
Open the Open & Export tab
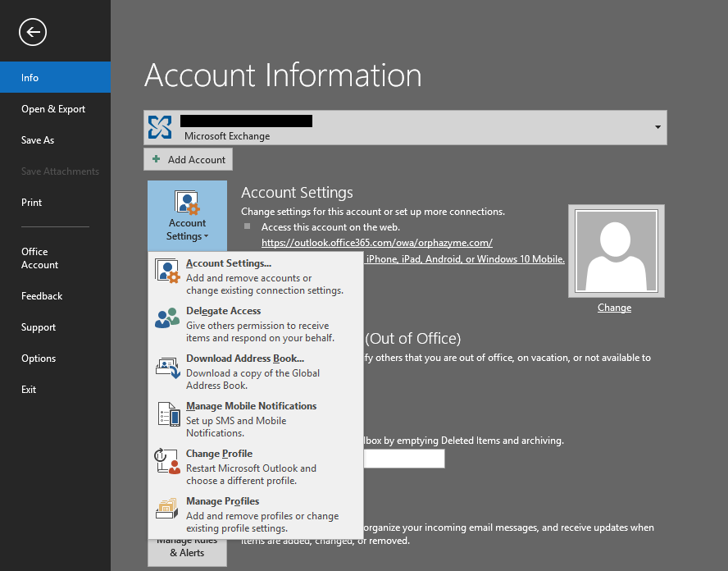tap(55, 109)
